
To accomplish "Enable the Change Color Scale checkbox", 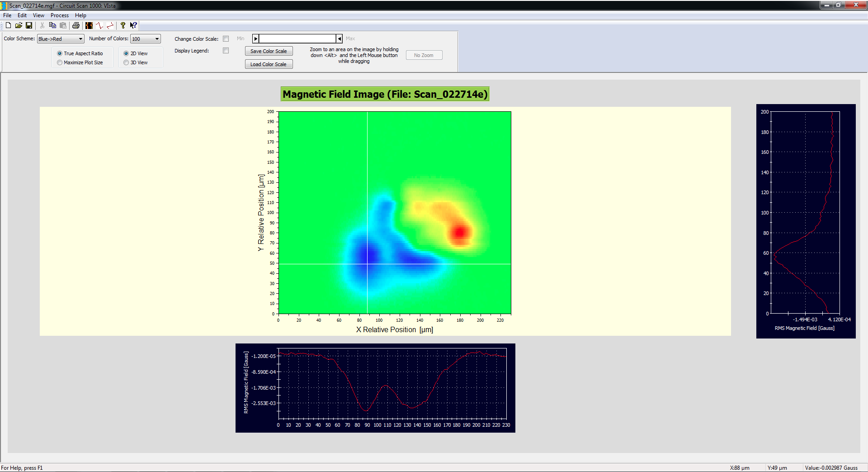I will tap(226, 39).
